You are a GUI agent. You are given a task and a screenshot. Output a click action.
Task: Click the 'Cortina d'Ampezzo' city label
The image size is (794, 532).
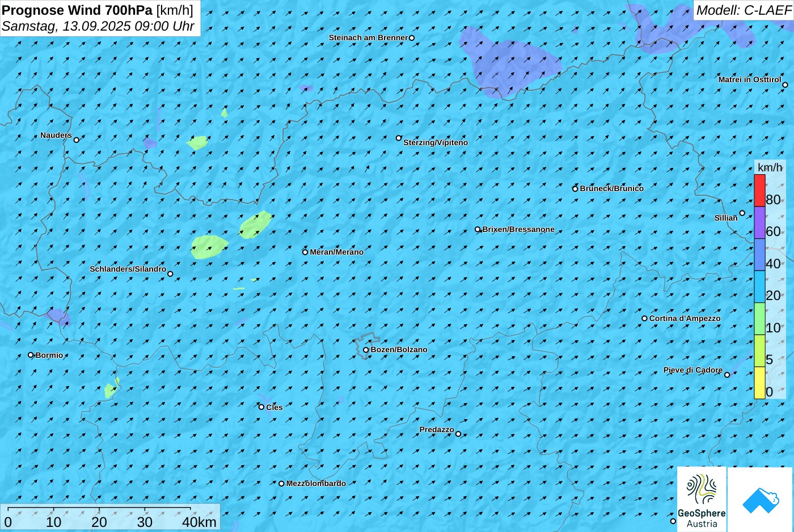point(685,319)
